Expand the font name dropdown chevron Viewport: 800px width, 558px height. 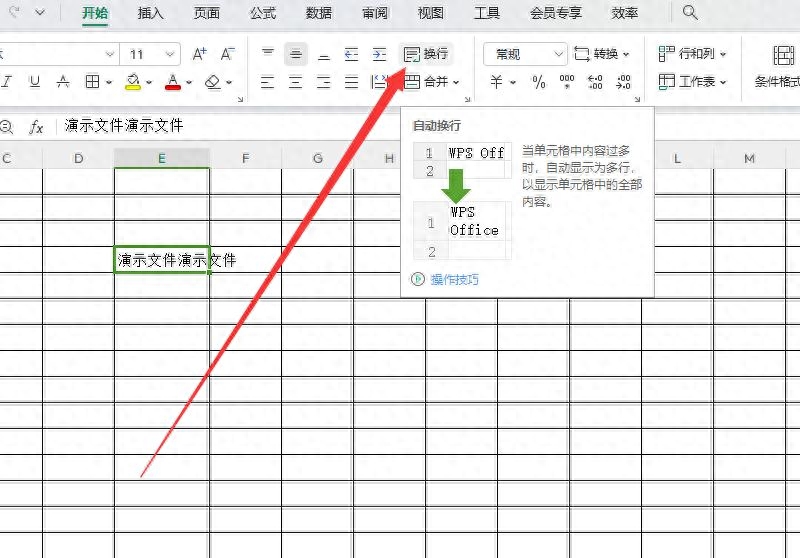coord(109,54)
